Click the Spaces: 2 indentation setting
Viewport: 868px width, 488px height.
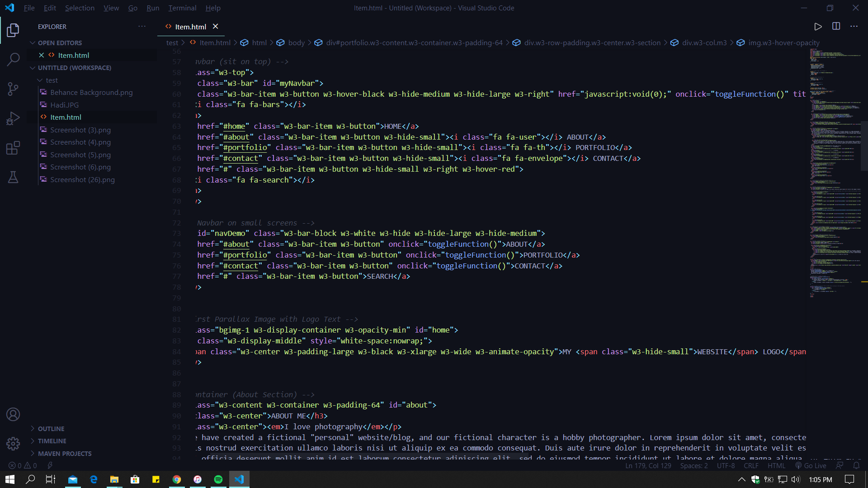click(693, 466)
